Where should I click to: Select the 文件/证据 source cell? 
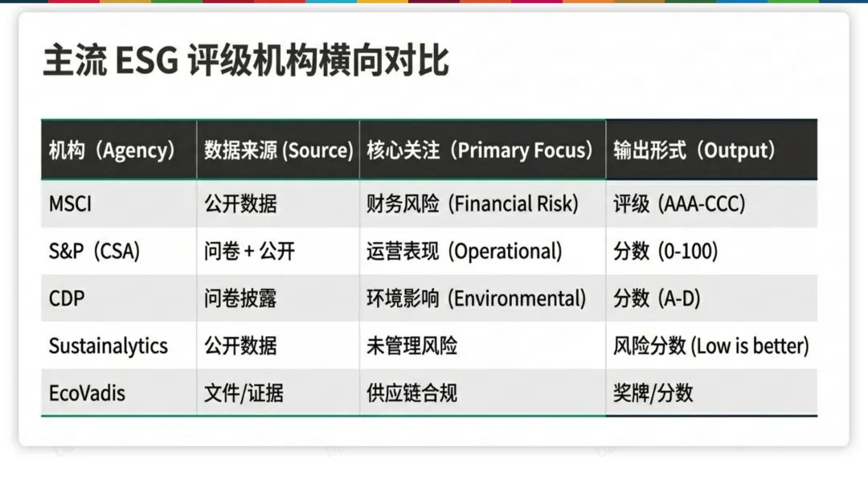(278, 392)
